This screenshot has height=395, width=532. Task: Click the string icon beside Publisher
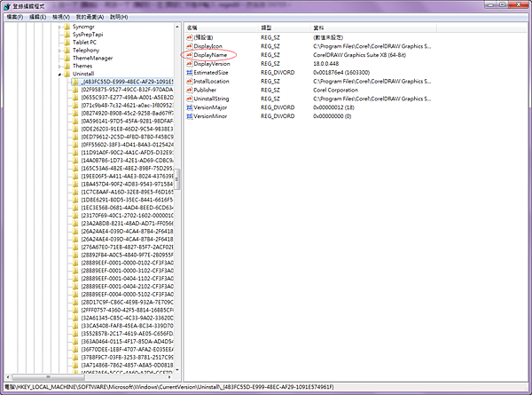click(190, 90)
